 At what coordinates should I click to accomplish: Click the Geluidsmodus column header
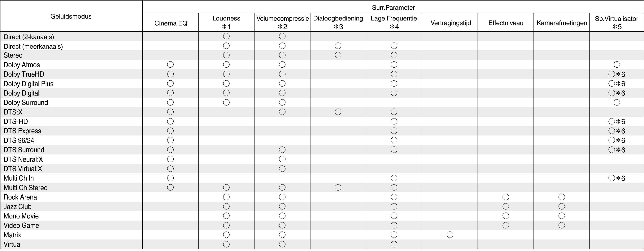click(x=71, y=16)
